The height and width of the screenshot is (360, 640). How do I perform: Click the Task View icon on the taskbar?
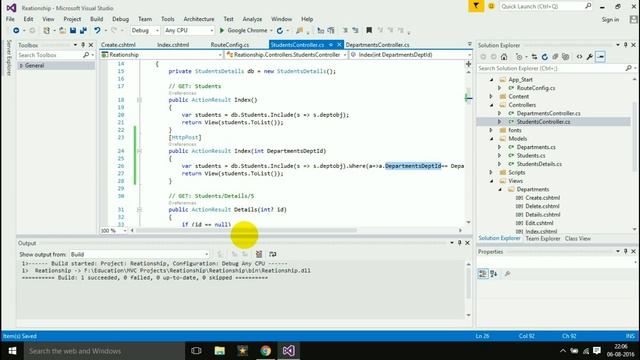(x=196, y=351)
